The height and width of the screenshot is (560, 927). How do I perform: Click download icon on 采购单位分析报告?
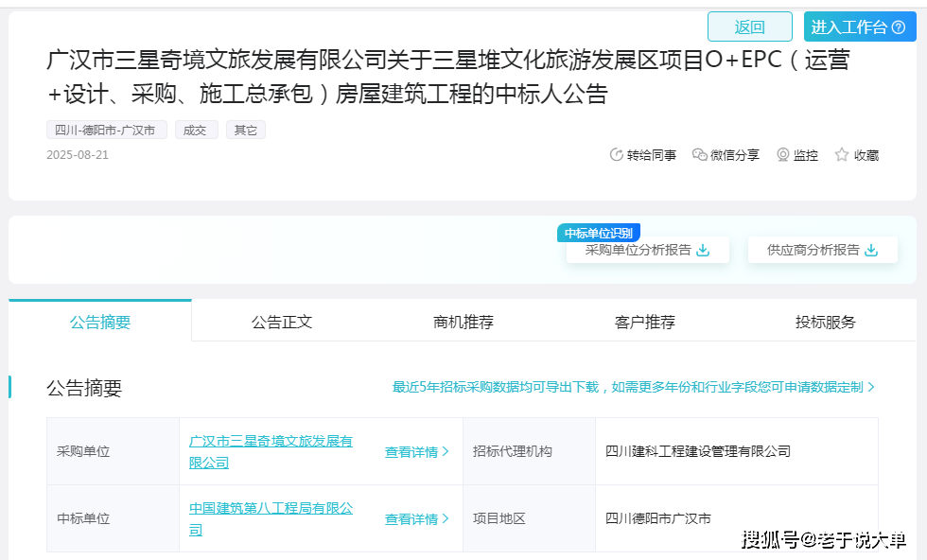(x=703, y=251)
